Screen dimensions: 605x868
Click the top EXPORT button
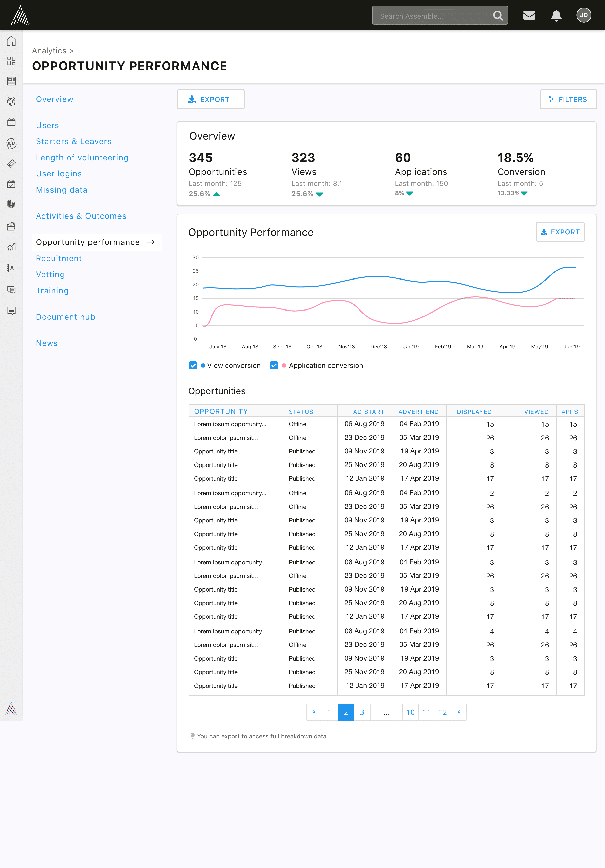click(211, 99)
